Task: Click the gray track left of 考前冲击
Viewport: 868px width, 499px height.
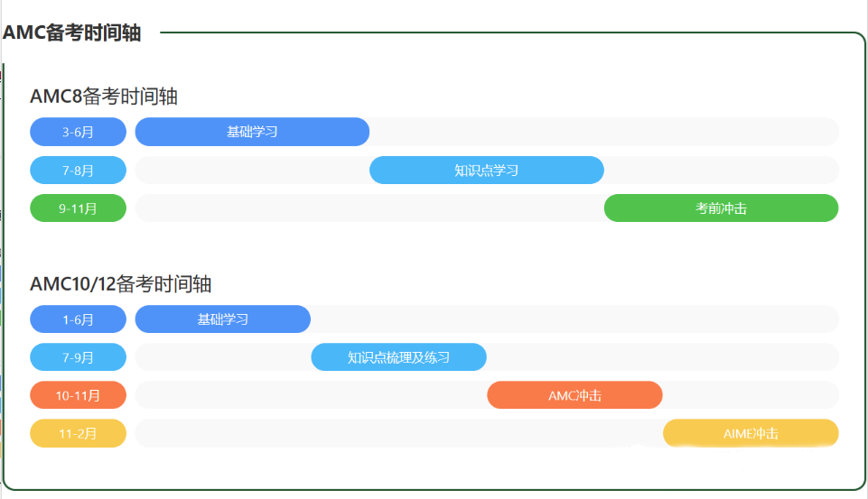Action: [369, 208]
